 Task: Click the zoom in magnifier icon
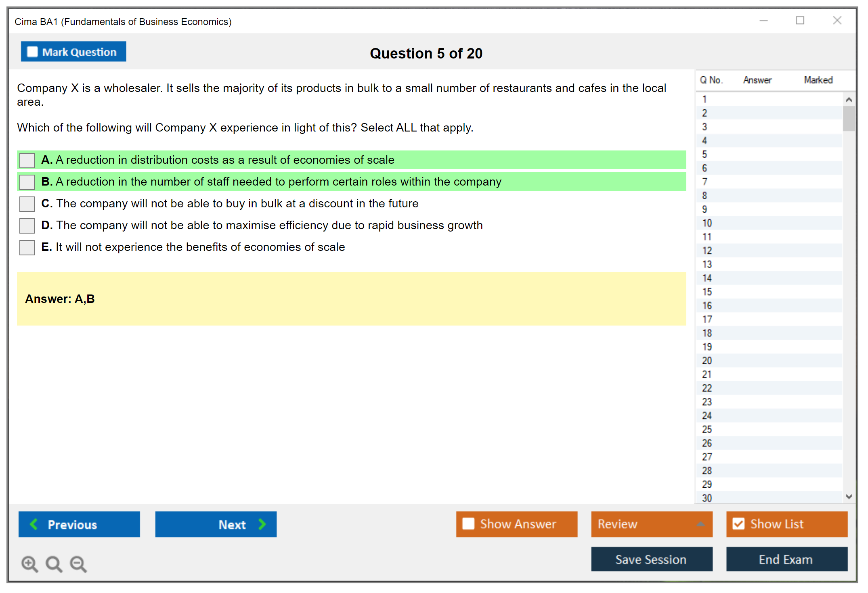point(29,564)
